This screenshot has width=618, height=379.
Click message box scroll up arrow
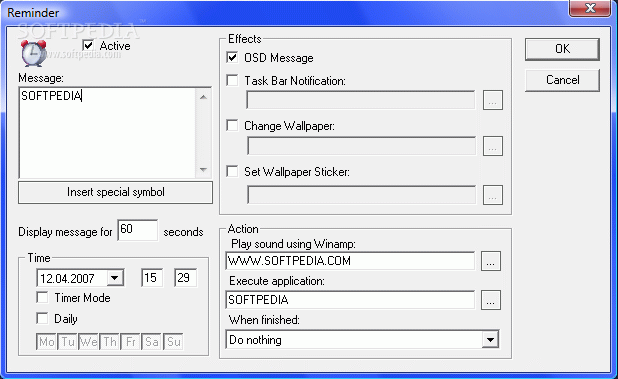point(203,97)
